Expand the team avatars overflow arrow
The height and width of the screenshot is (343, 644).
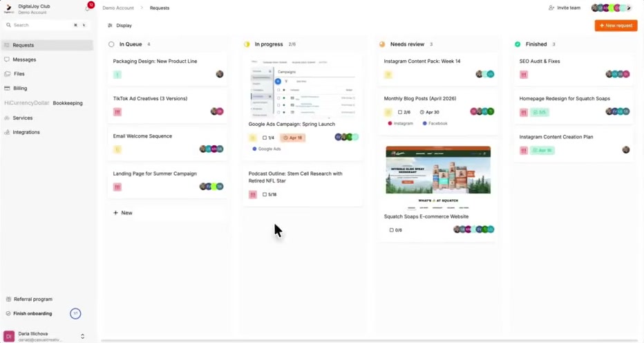[628, 8]
